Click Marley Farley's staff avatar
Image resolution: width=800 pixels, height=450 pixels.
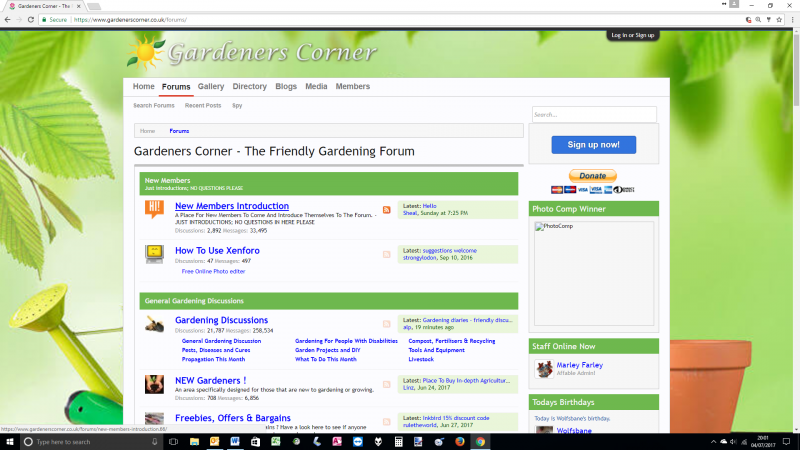543,368
